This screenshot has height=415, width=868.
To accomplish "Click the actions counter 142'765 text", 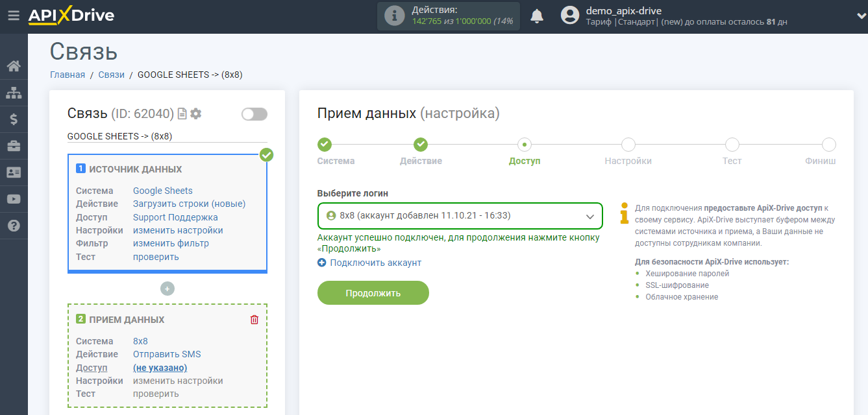I will (427, 21).
